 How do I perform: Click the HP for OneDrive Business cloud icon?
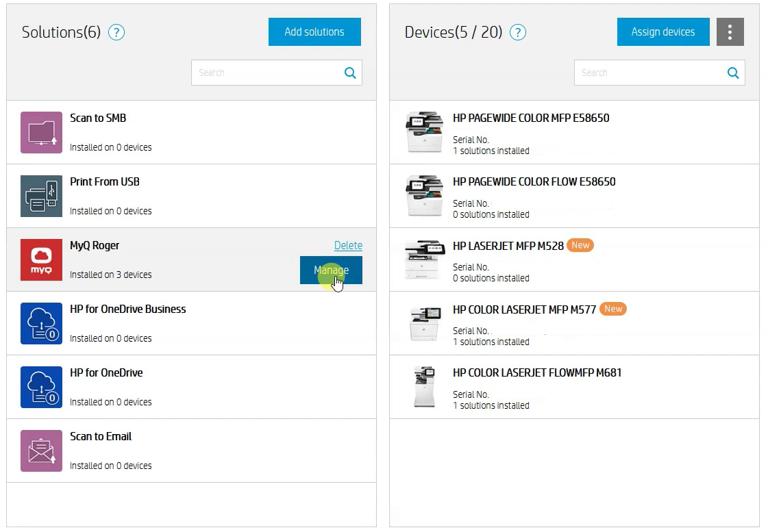pyautogui.click(x=41, y=323)
